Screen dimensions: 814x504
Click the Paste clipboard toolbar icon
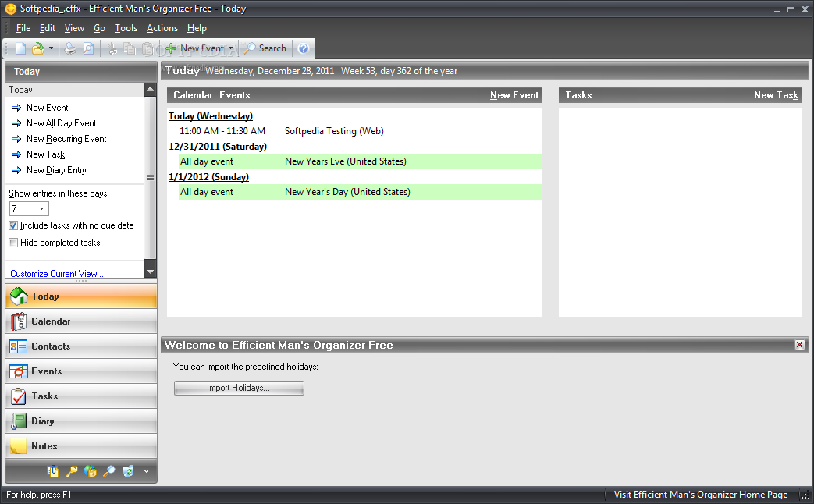(x=148, y=48)
